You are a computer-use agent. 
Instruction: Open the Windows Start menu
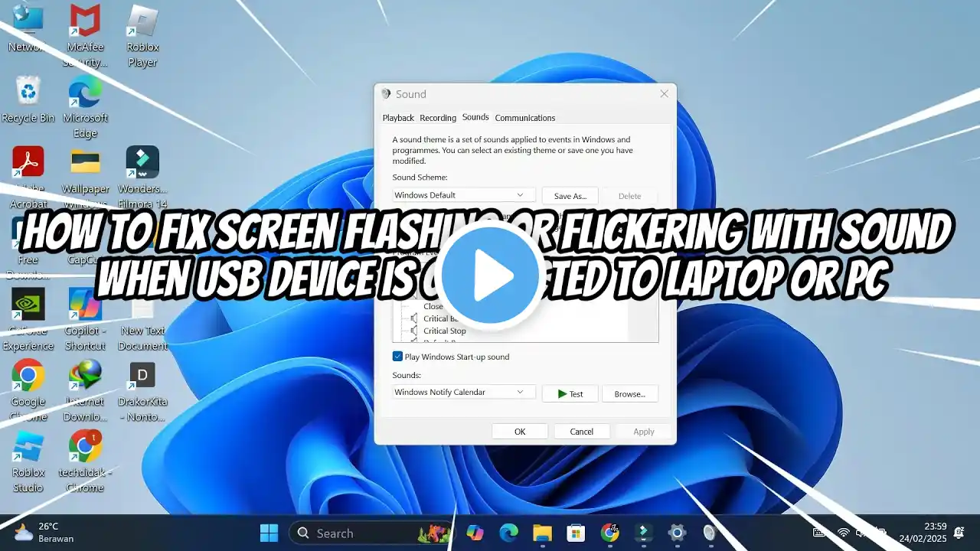(269, 533)
